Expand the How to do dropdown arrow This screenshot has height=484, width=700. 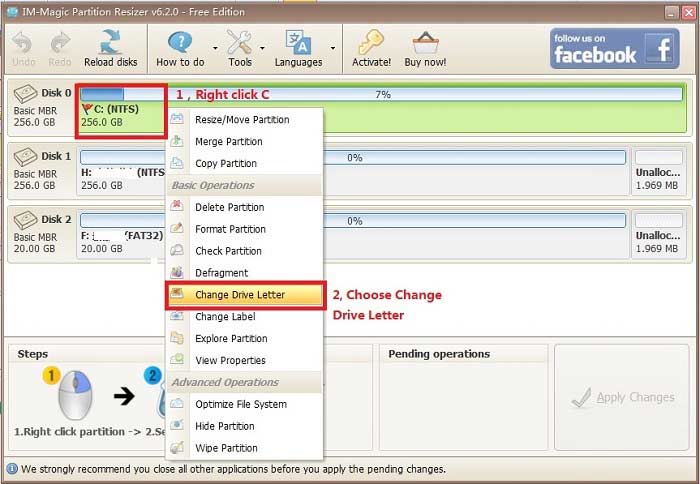pos(215,48)
